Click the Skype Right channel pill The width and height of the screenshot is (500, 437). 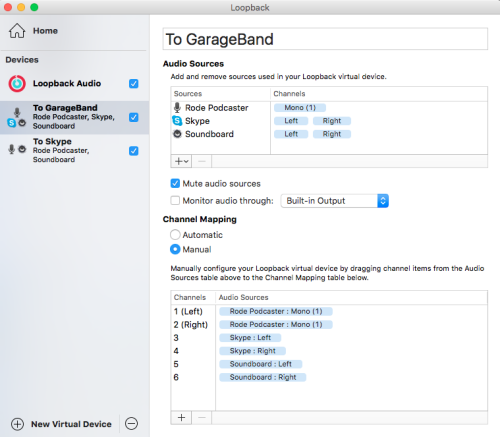[x=332, y=121]
